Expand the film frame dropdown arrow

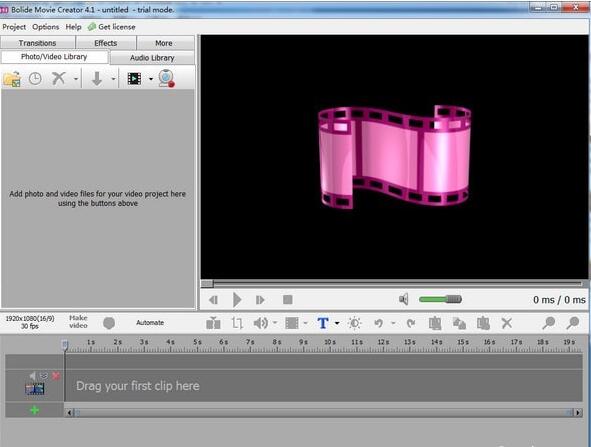(305, 323)
